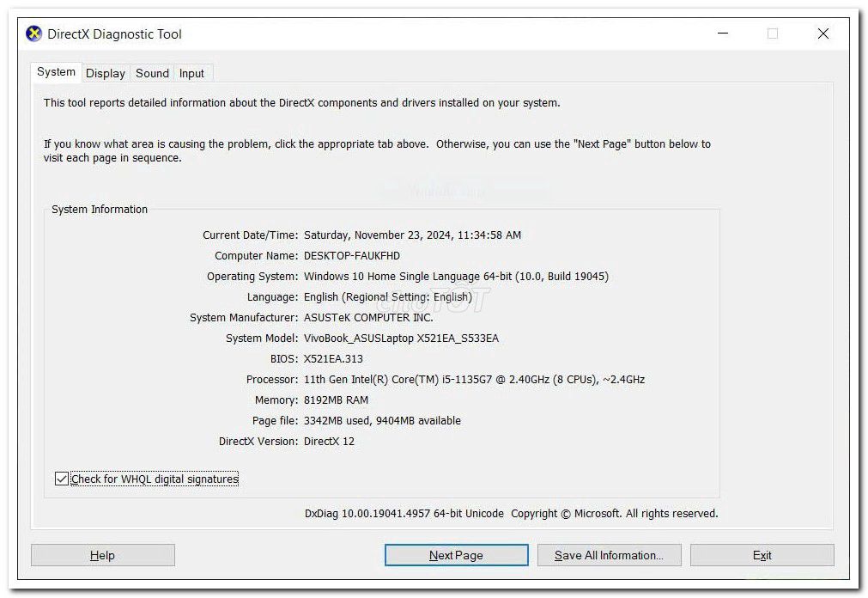The height and width of the screenshot is (598, 868).
Task: Click the Next Page button
Action: point(456,555)
